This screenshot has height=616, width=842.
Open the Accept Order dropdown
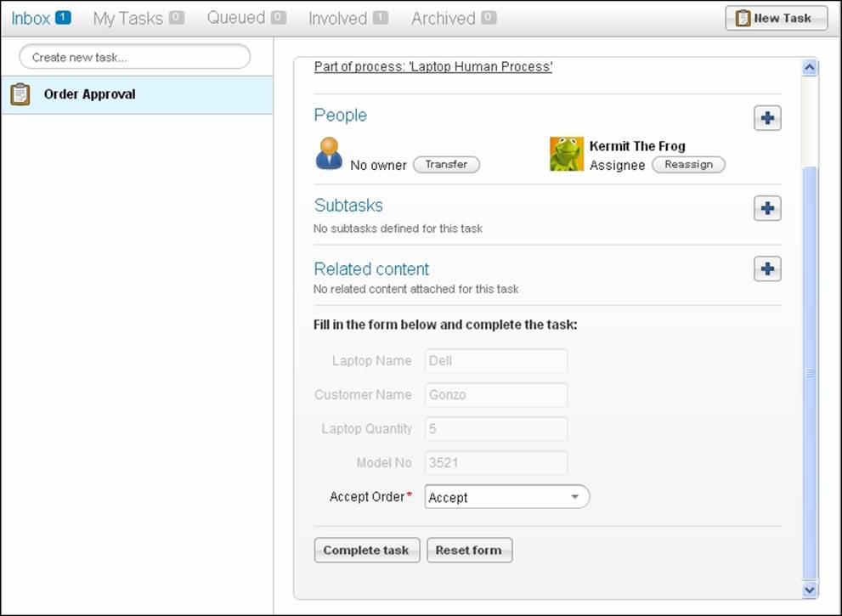point(576,496)
